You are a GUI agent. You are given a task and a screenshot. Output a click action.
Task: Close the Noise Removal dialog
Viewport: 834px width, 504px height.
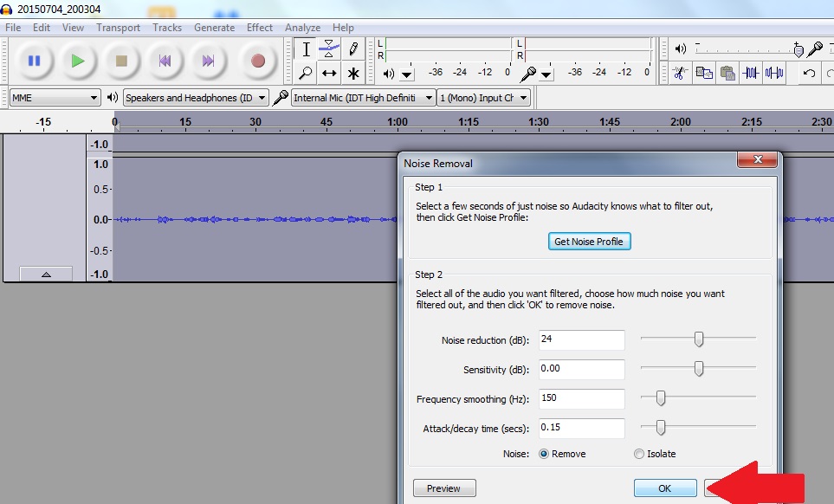(758, 159)
